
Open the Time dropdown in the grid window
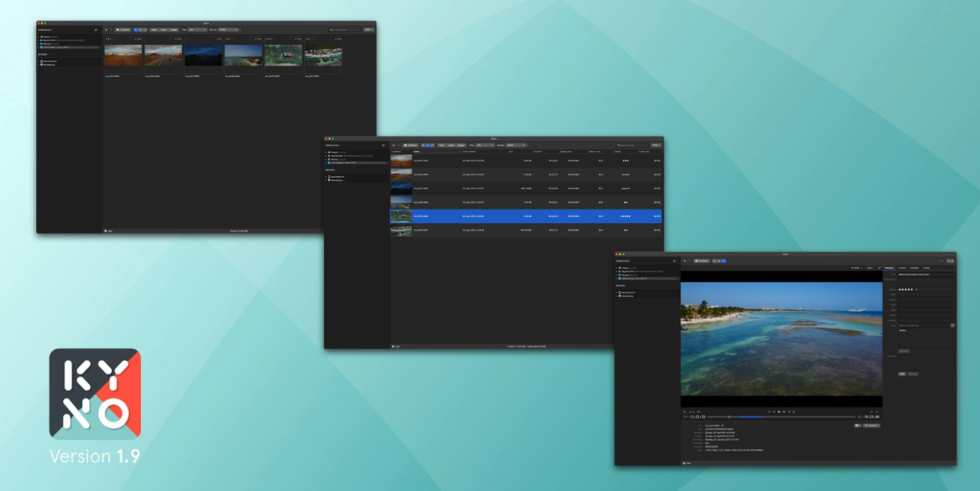(197, 30)
